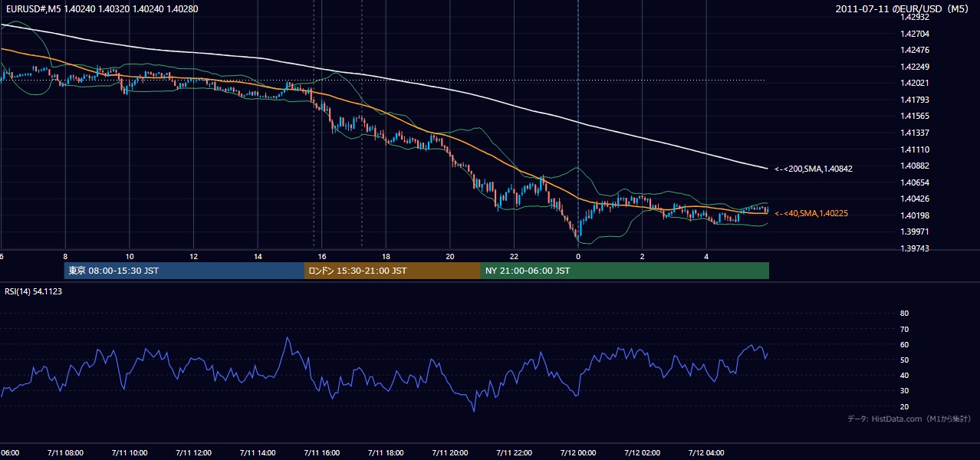Click the 7/11 10:00 date label

click(129, 453)
